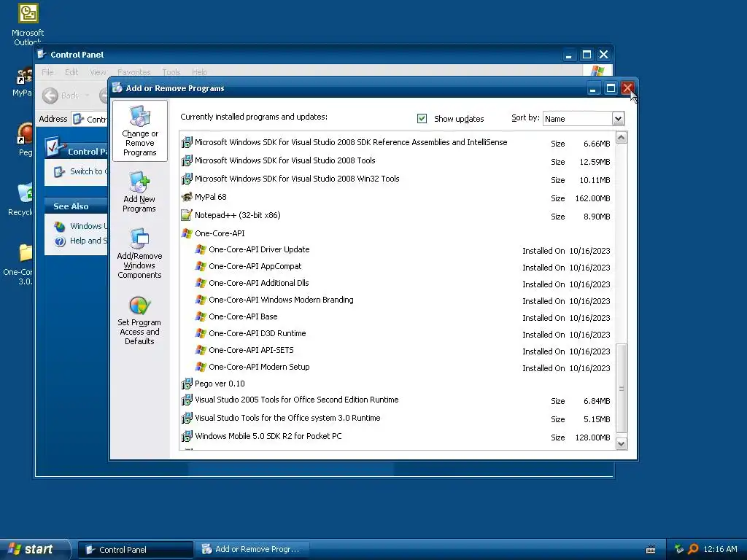Click the Pego ver 0.10 installer icon
The width and height of the screenshot is (747, 560).
click(x=187, y=384)
